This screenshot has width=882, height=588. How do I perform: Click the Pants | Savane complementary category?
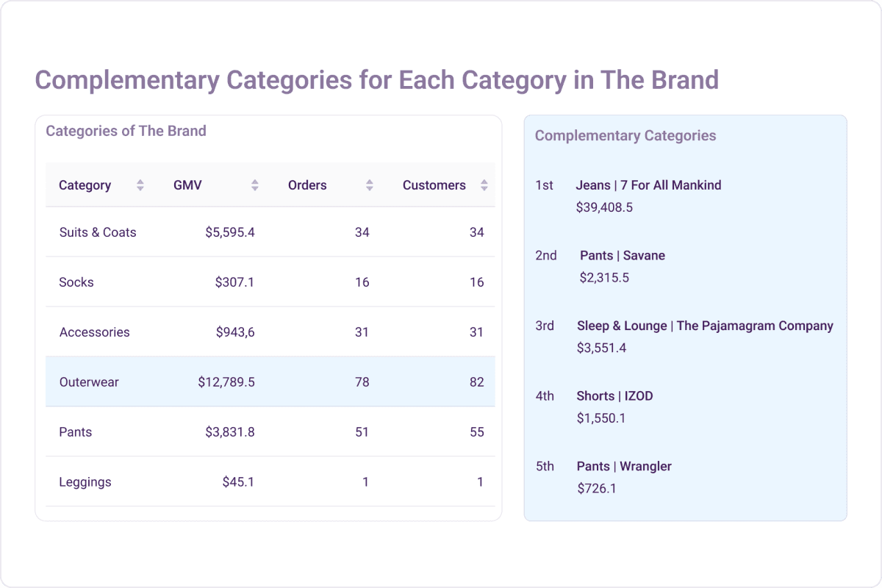pyautogui.click(x=622, y=255)
